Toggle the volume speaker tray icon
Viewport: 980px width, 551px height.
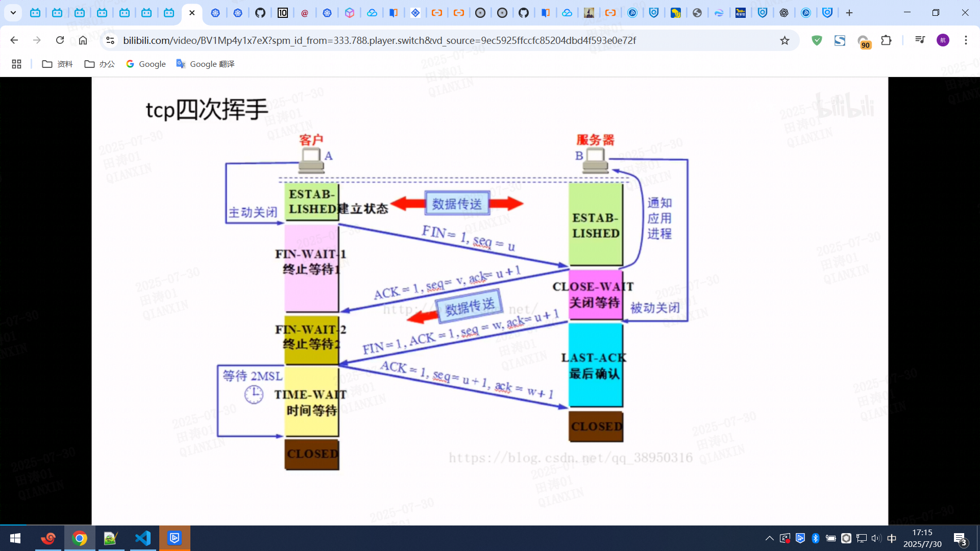tap(876, 538)
